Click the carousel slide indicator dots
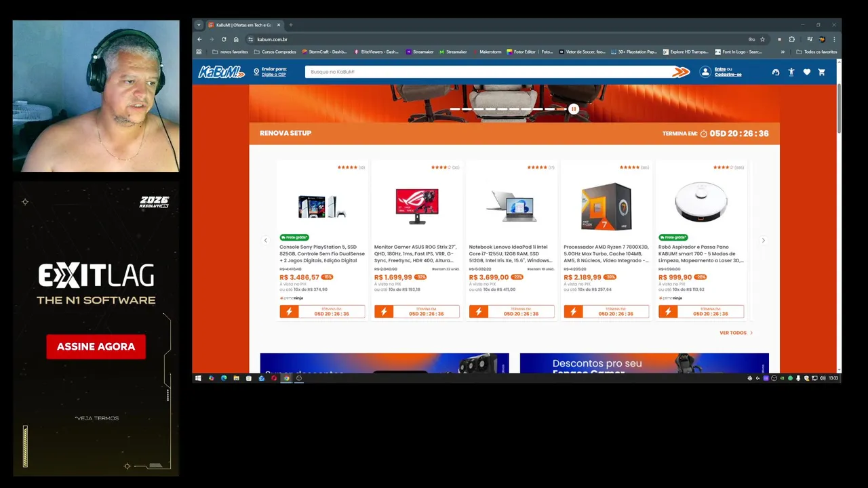The height and width of the screenshot is (488, 868). (x=508, y=109)
